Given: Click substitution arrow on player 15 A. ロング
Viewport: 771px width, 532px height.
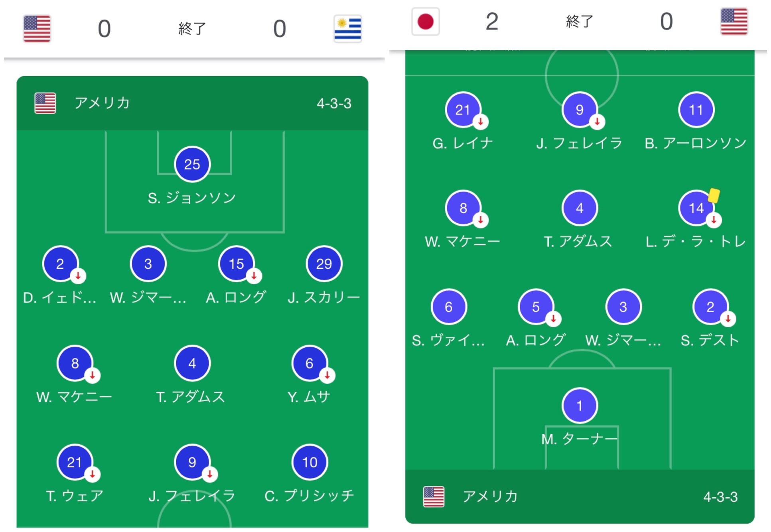Looking at the screenshot, I should (x=254, y=276).
